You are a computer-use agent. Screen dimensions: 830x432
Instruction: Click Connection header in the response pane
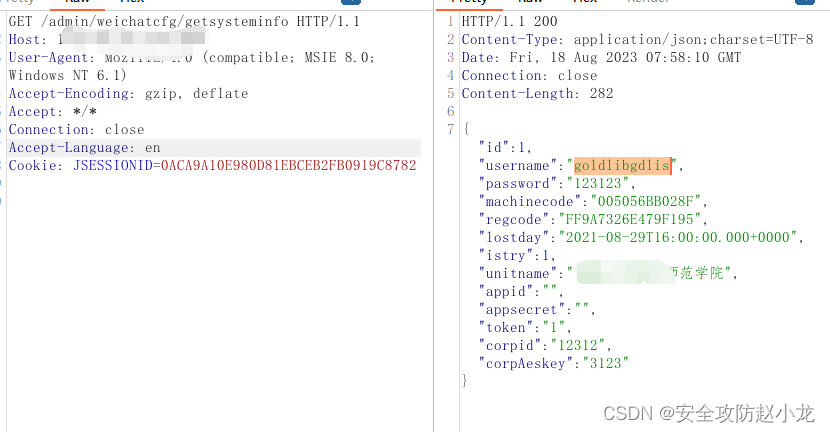point(529,76)
